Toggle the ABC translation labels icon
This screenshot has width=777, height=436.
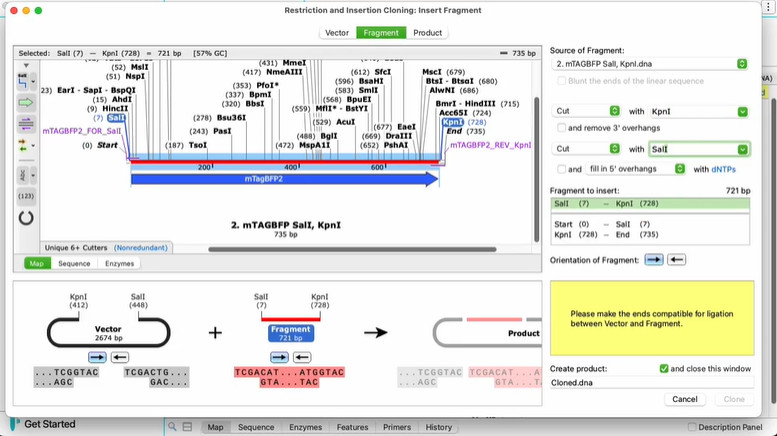[x=23, y=175]
